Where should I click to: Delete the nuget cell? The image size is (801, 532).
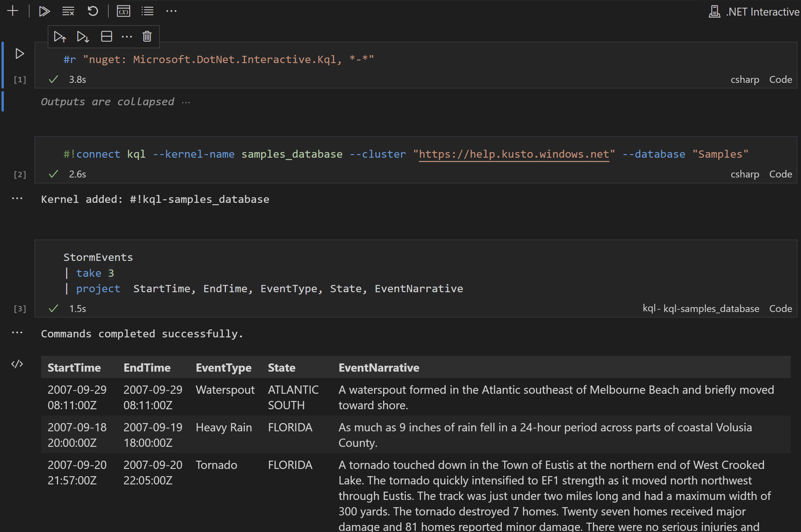(x=147, y=37)
